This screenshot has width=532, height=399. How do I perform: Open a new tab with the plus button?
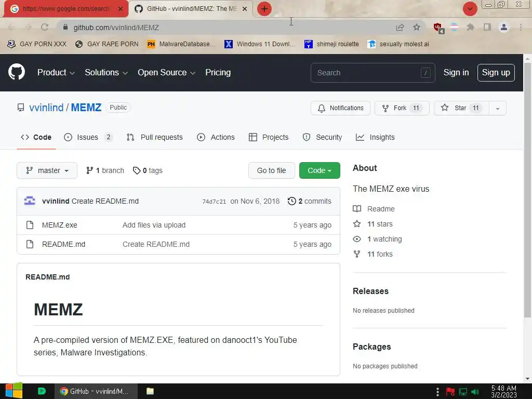[x=264, y=9]
